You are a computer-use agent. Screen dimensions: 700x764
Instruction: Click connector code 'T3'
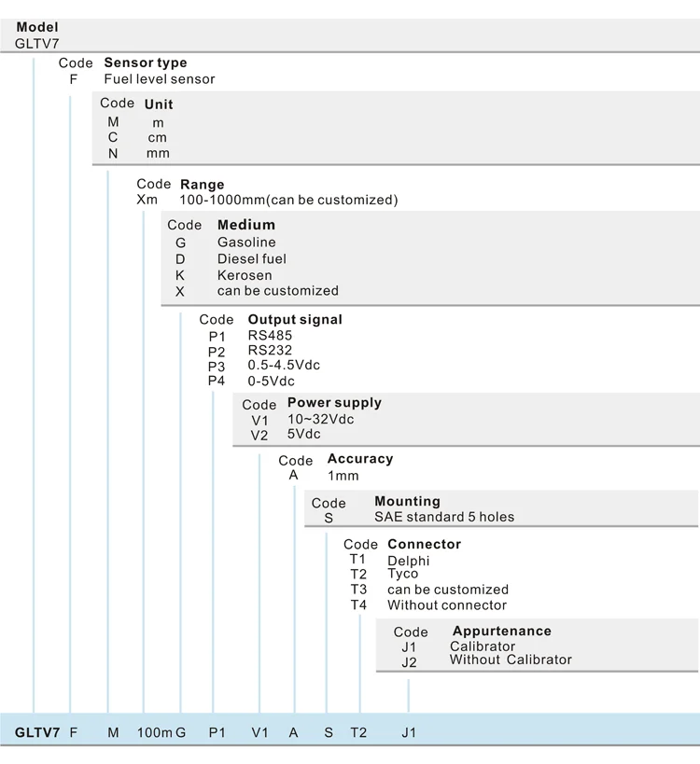click(358, 590)
